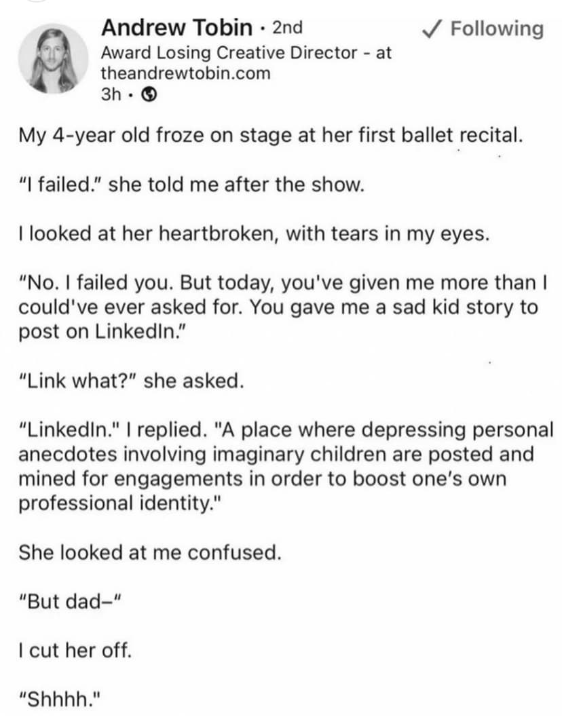Click the "I cut her off." sentence
The height and width of the screenshot is (728, 562).
pos(75,651)
